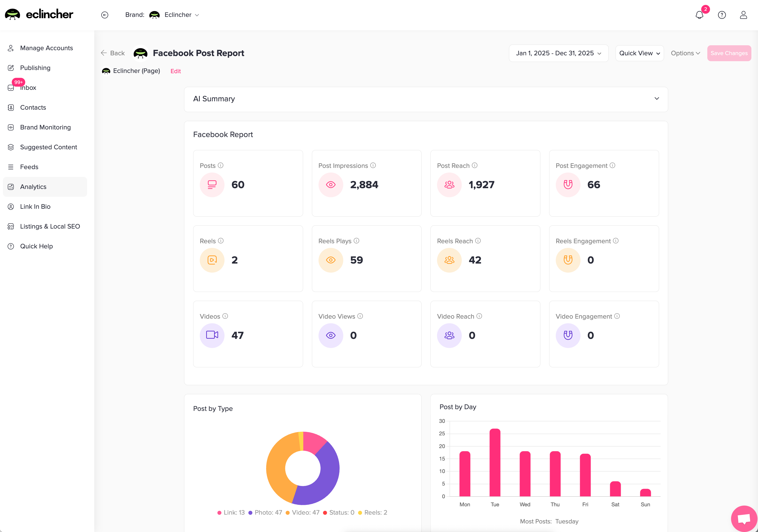Open the notifications bell icon
758x532 pixels.
coord(699,15)
